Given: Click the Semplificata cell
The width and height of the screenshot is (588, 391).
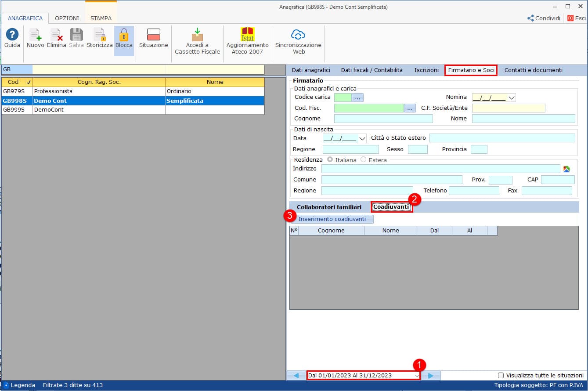Looking at the screenshot, I should tap(215, 101).
